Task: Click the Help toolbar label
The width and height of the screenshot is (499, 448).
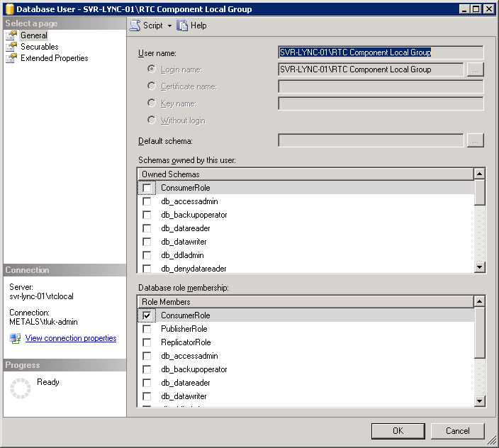Action: (198, 26)
